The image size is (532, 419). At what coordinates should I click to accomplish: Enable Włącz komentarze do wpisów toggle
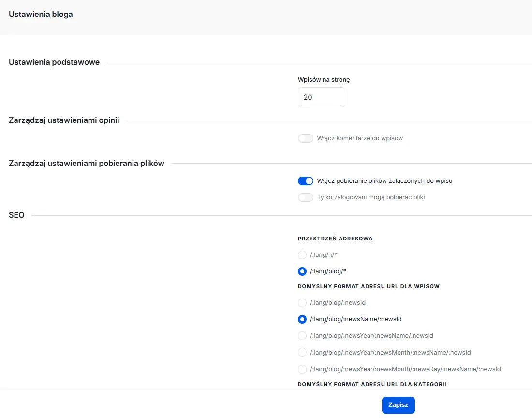click(x=305, y=138)
